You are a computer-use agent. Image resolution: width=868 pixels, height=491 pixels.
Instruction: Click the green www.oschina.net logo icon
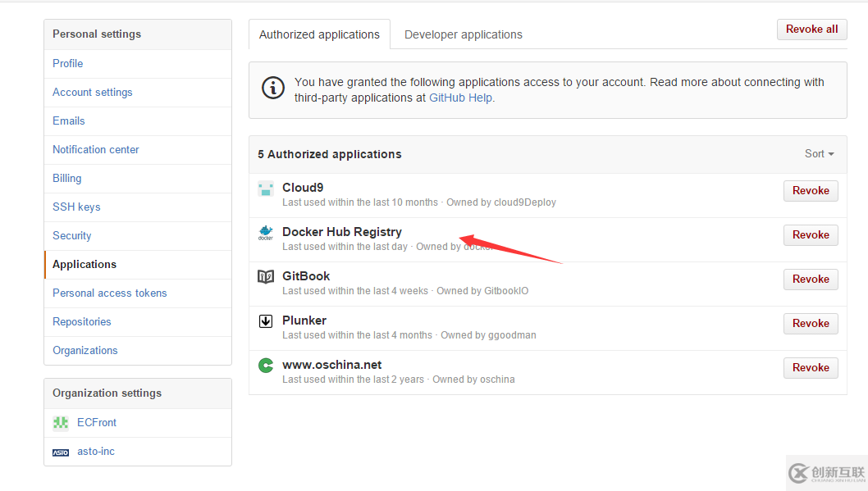tap(266, 366)
